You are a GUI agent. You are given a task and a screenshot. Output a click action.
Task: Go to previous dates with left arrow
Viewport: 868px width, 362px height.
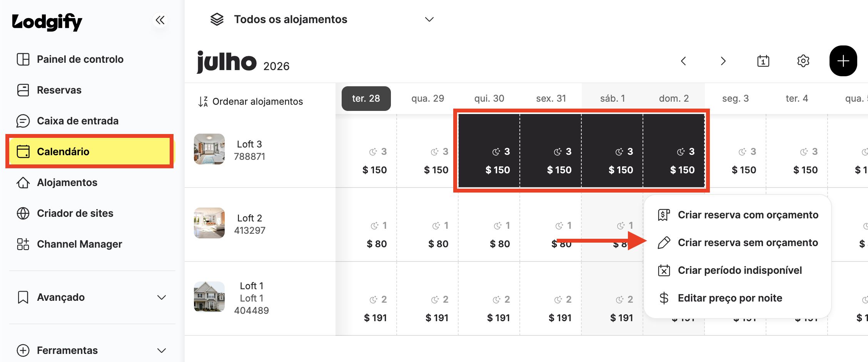pos(683,61)
